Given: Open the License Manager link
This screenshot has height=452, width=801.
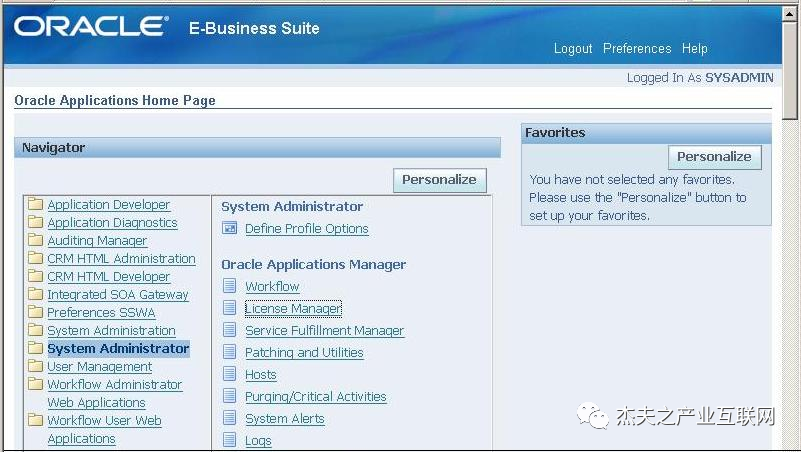Looking at the screenshot, I should pos(293,308).
